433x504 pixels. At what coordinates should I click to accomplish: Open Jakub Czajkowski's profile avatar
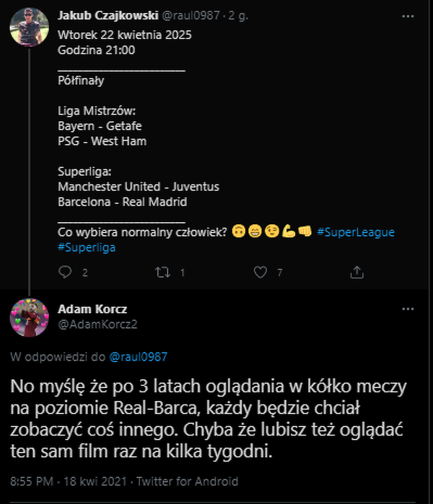pyautogui.click(x=29, y=27)
